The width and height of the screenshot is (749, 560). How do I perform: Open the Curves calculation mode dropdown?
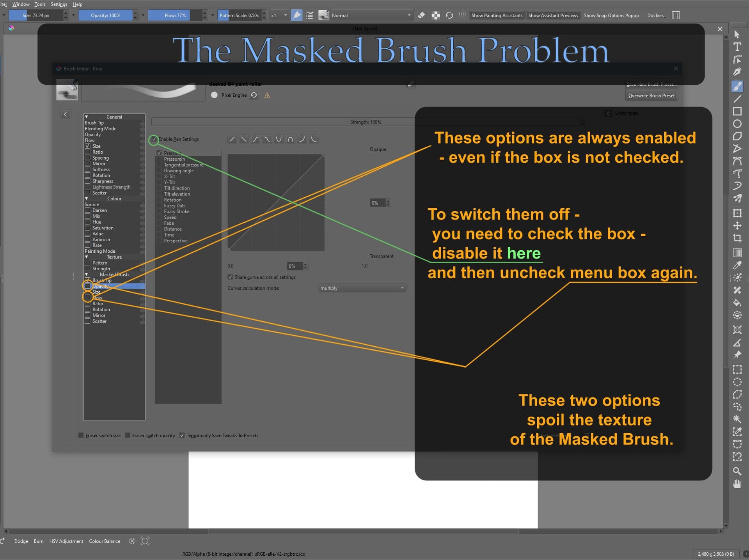click(362, 288)
